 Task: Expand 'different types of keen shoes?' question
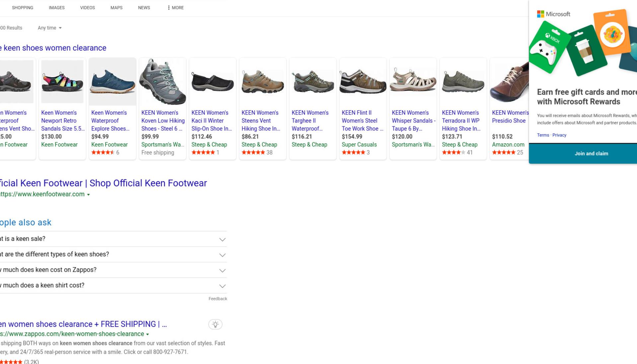pyautogui.click(x=113, y=255)
